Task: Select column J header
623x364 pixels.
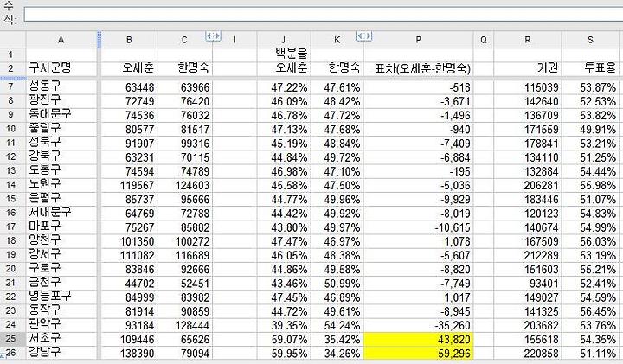Action: pyautogui.click(x=283, y=40)
